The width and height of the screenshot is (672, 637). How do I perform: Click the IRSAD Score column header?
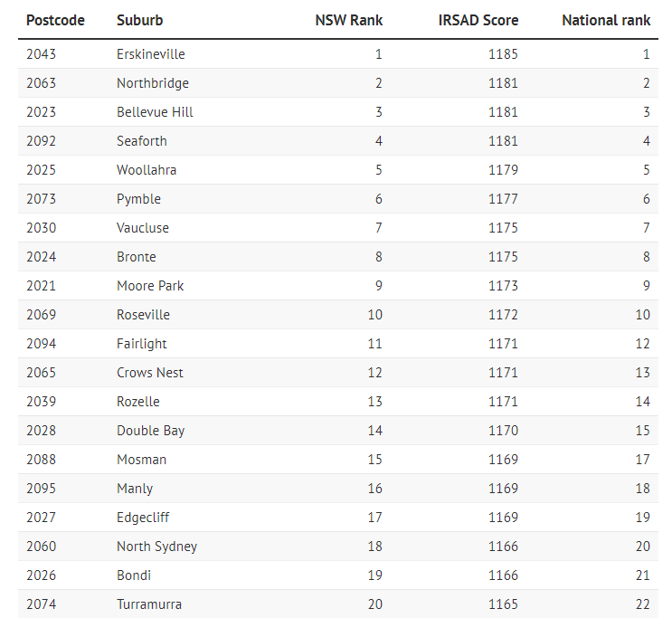(478, 20)
